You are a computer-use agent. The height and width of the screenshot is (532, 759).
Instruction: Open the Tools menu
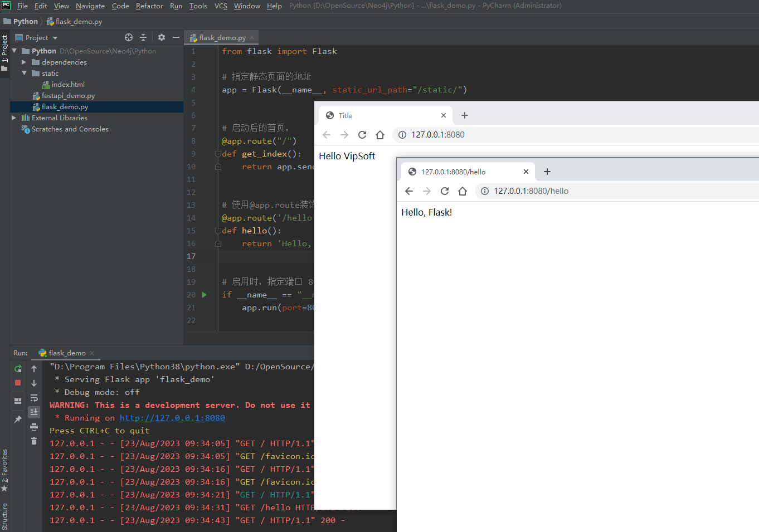point(198,6)
